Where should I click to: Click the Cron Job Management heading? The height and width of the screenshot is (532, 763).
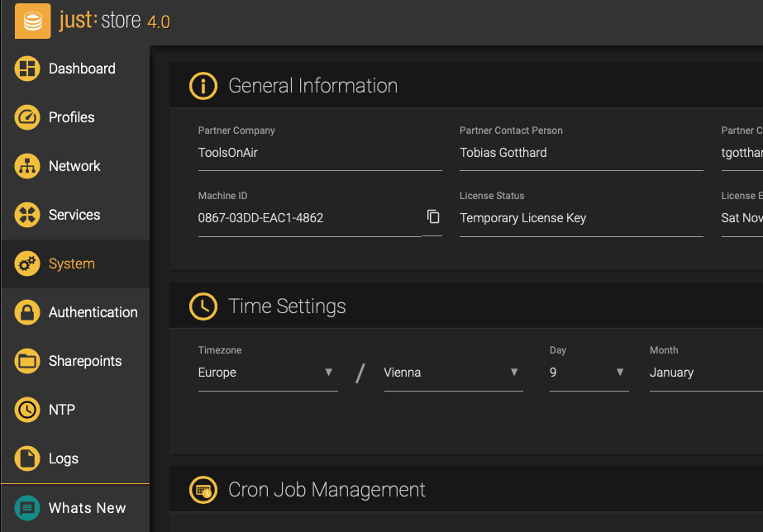coord(327,490)
